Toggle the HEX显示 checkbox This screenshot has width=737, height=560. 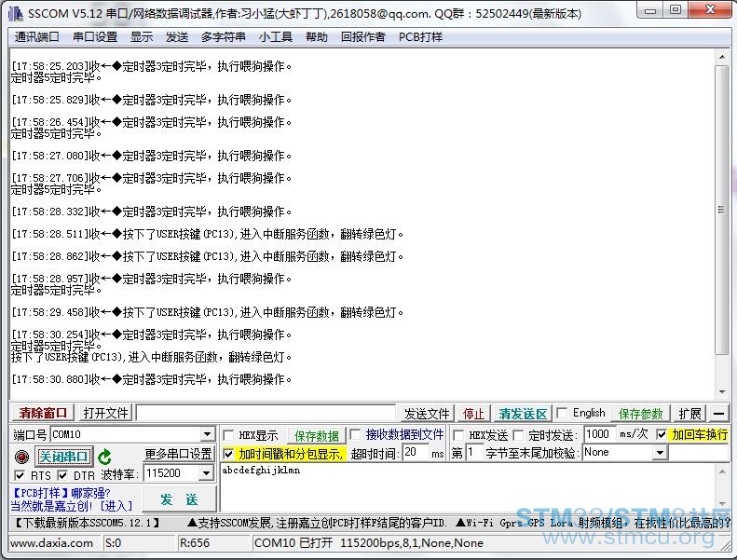228,435
